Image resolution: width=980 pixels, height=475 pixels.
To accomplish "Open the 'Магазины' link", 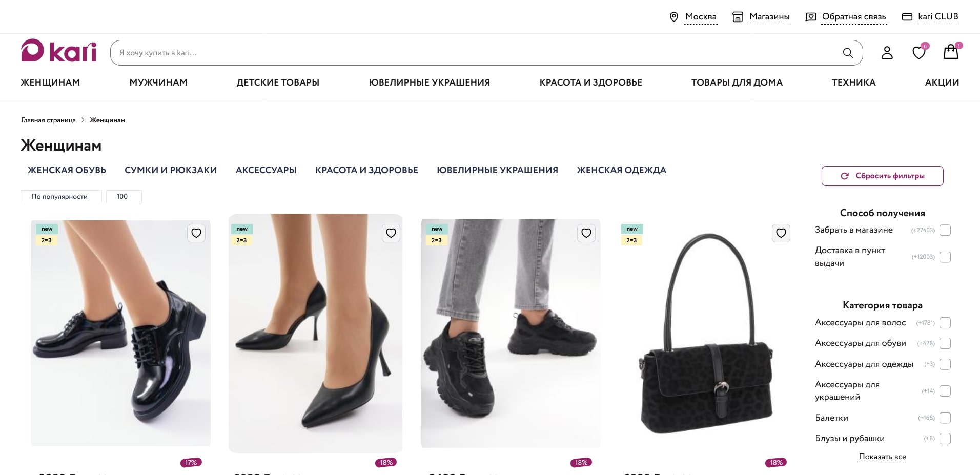I will coord(769,17).
